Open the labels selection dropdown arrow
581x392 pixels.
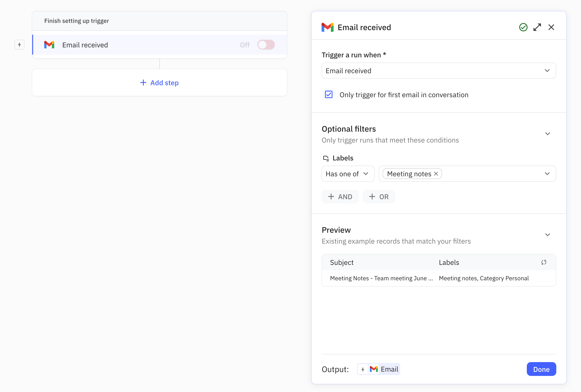547,174
